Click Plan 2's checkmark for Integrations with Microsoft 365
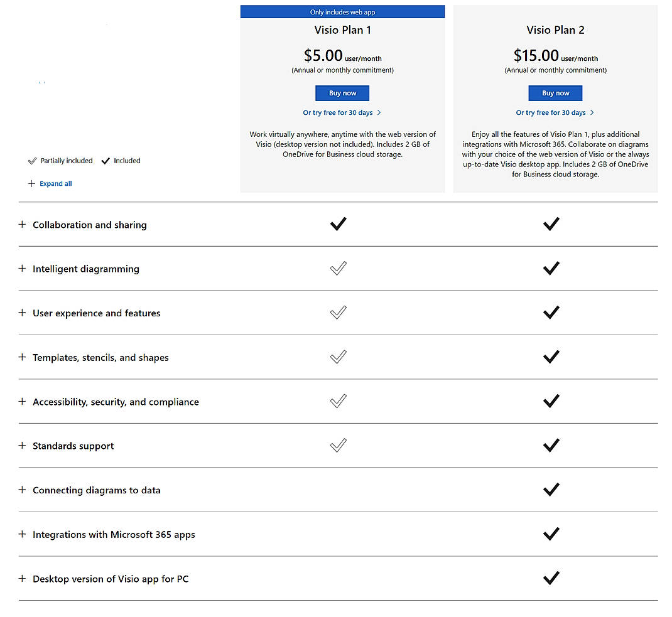 (551, 534)
